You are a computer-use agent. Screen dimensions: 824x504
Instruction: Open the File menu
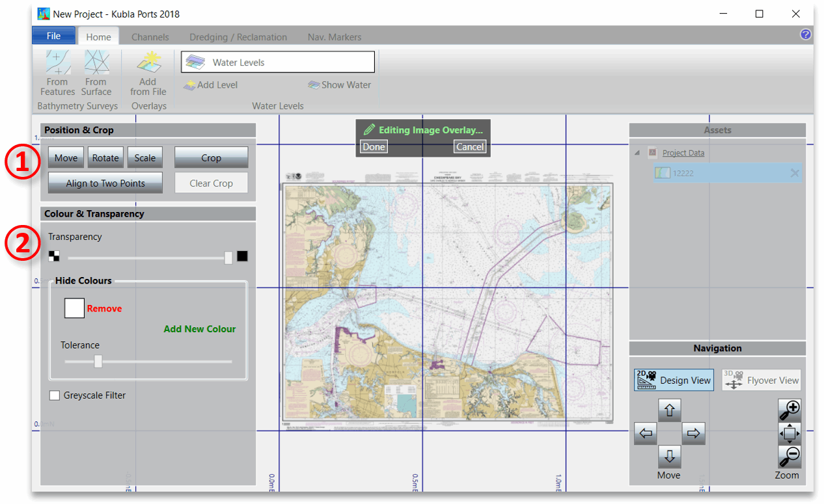point(53,36)
